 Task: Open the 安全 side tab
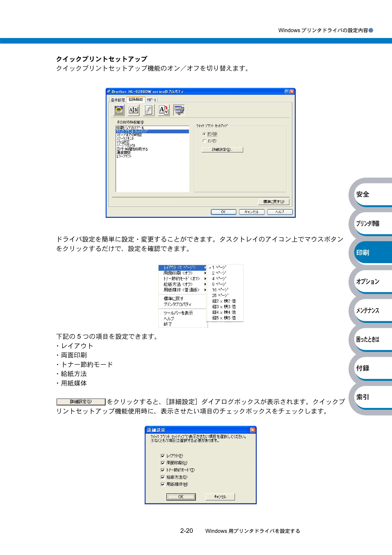point(373,194)
